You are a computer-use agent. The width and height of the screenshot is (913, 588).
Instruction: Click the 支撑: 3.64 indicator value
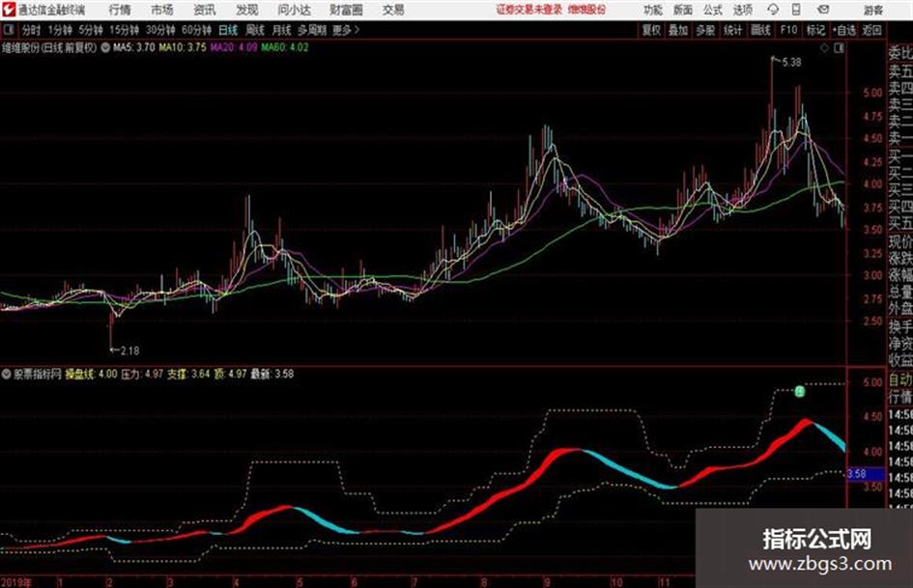[188, 374]
